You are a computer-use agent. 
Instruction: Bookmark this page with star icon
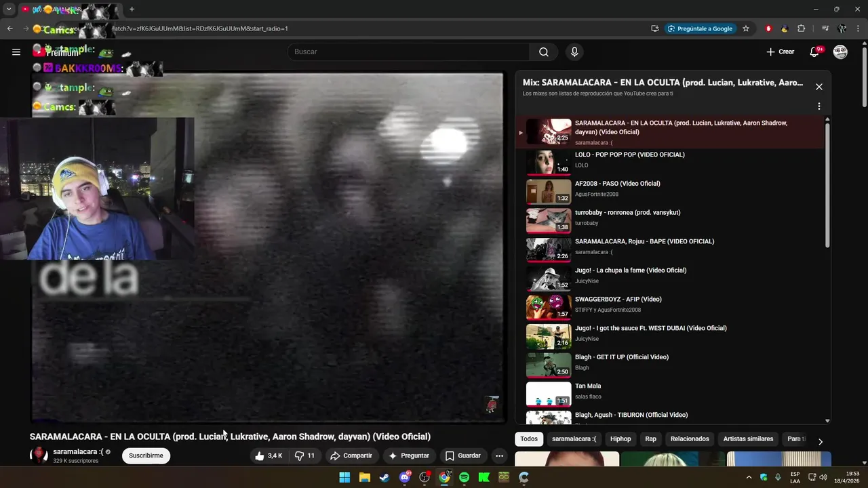tap(746, 28)
